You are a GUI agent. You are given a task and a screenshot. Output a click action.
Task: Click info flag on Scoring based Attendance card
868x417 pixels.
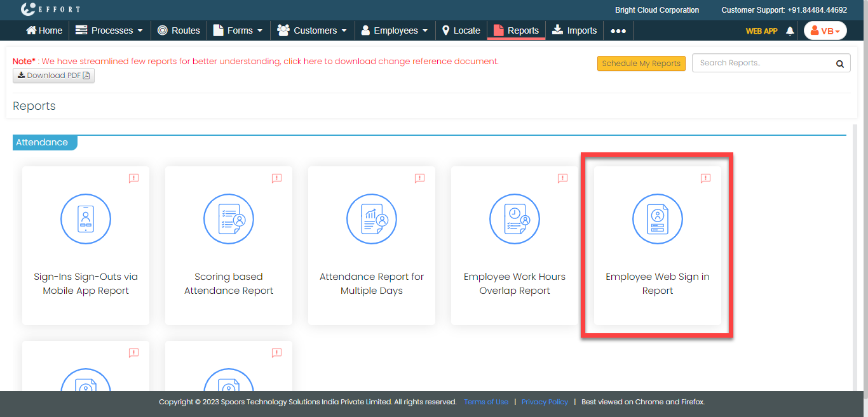pos(276,178)
